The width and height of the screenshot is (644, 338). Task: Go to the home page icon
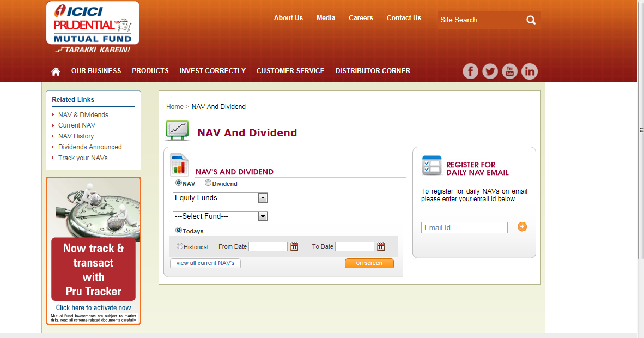click(56, 71)
